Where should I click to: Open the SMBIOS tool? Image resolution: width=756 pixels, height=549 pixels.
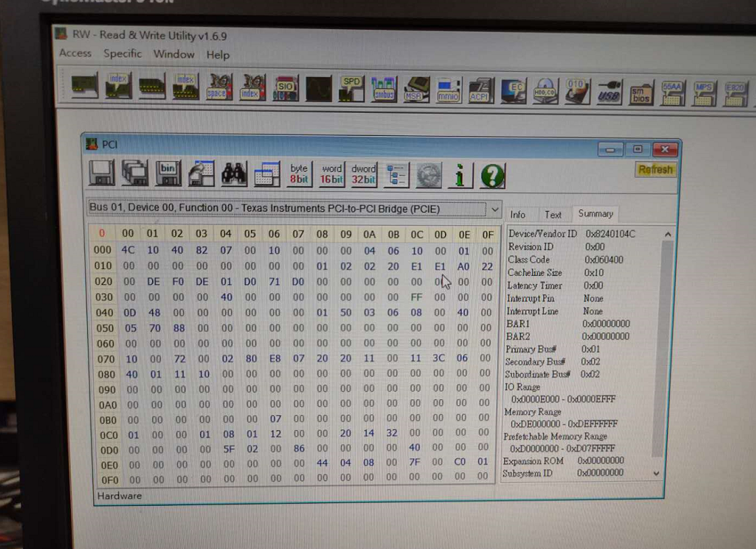click(x=641, y=93)
